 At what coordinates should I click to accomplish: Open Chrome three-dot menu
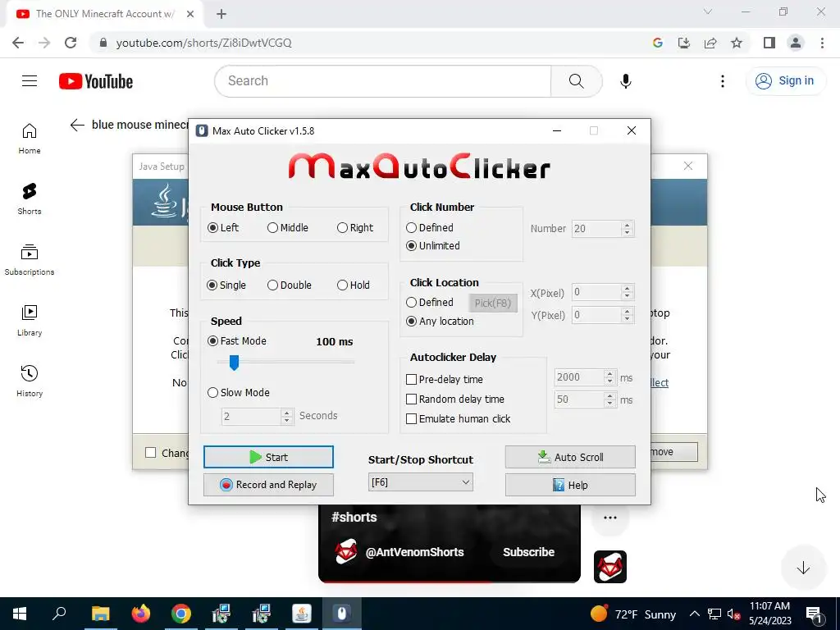tap(822, 43)
